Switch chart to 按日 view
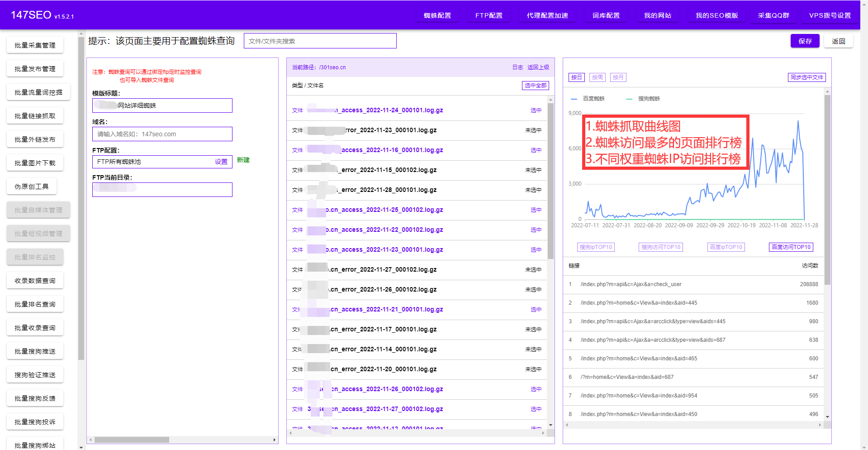The width and height of the screenshot is (868, 450). [x=576, y=77]
